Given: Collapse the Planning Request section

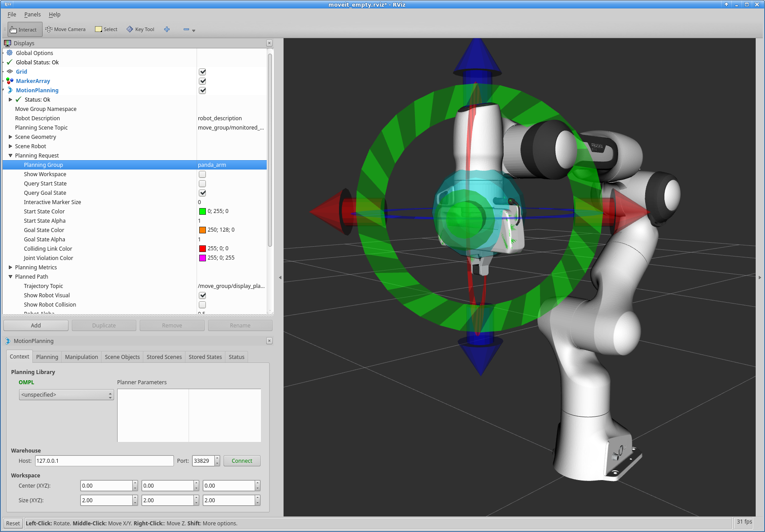Looking at the screenshot, I should 10,156.
